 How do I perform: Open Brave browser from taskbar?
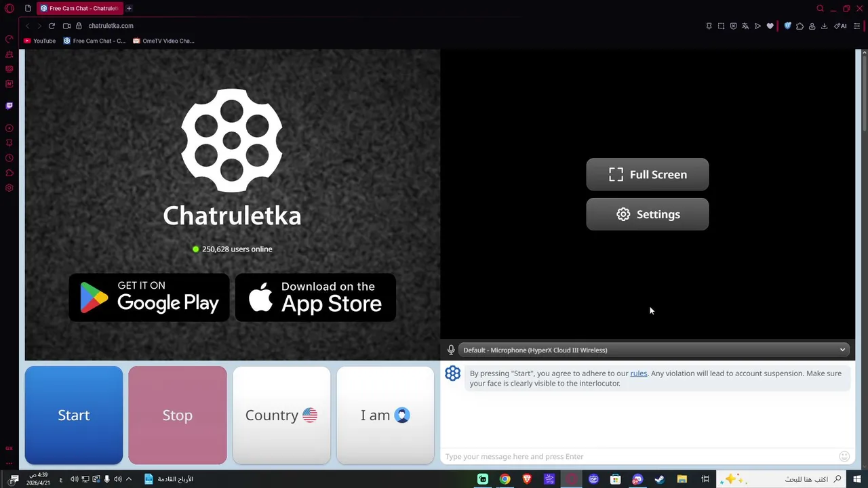pyautogui.click(x=527, y=479)
